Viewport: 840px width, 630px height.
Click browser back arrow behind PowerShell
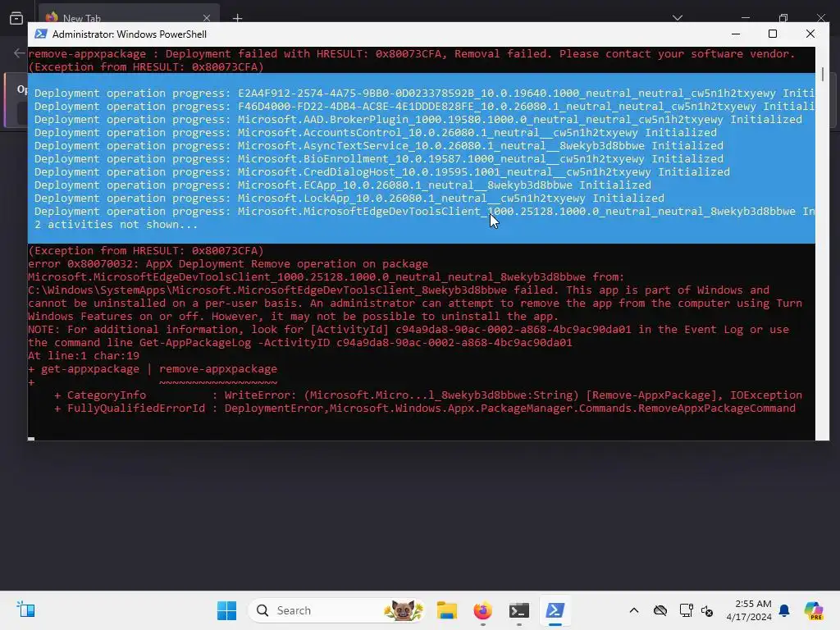pos(19,52)
